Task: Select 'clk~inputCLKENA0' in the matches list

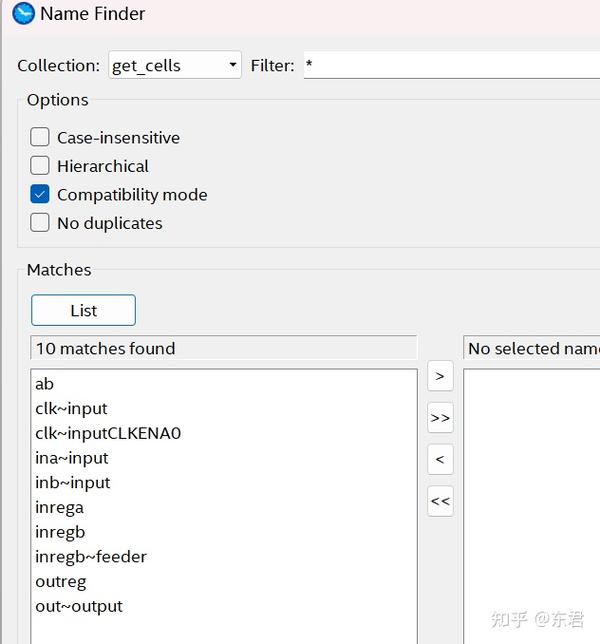Action: point(224,433)
